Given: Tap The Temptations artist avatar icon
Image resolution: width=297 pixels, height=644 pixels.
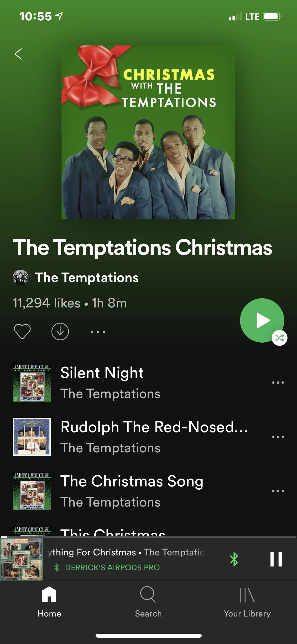Looking at the screenshot, I should [20, 278].
